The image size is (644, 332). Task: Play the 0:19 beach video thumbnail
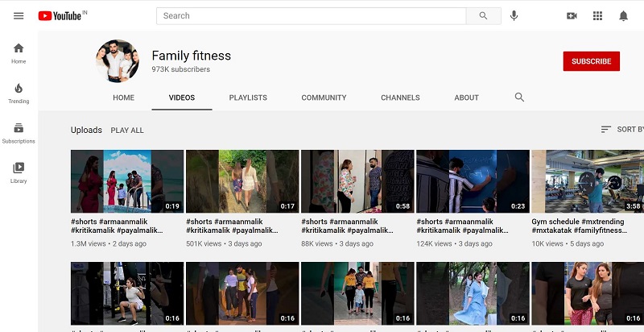(127, 181)
